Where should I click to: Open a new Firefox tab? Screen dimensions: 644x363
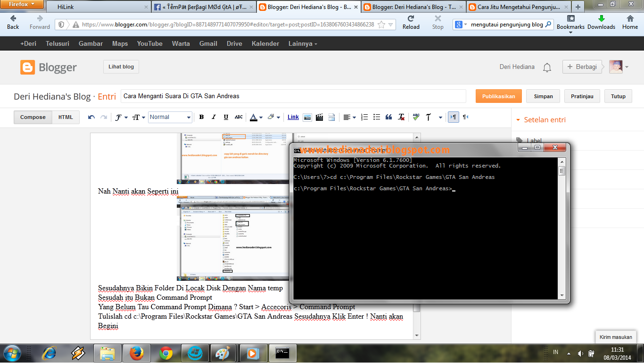[578, 7]
